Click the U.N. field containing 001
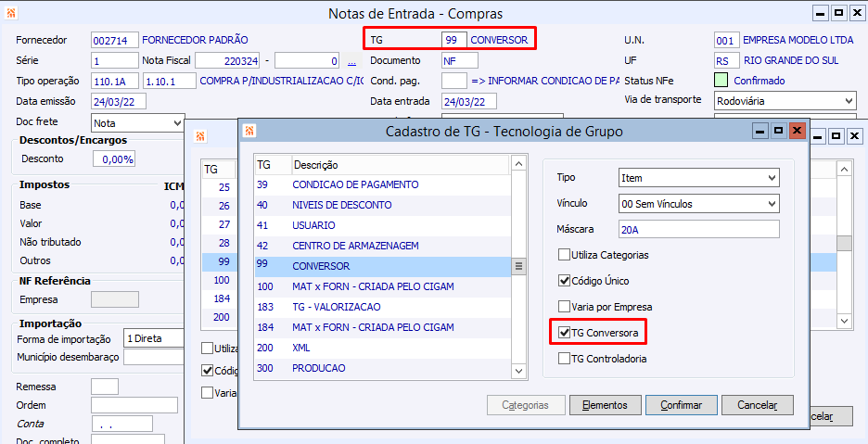 (726, 41)
